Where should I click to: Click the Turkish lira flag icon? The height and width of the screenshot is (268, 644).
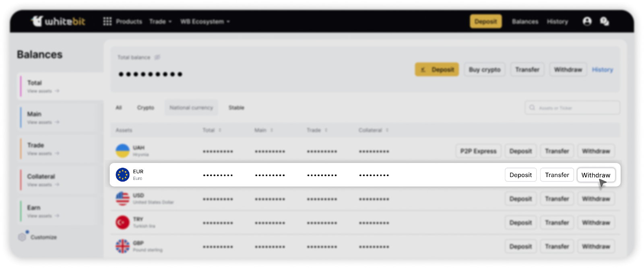122,222
